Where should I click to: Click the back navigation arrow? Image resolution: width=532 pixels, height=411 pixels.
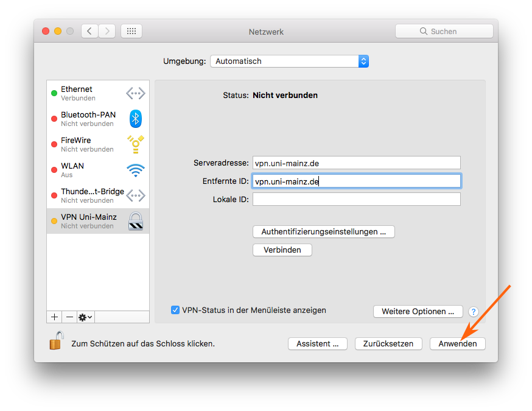coord(90,31)
